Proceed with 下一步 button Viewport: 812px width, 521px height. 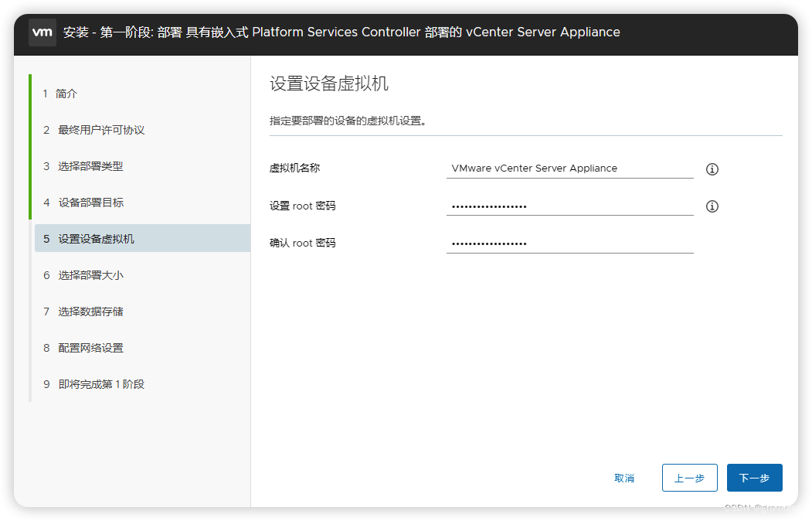pos(755,478)
